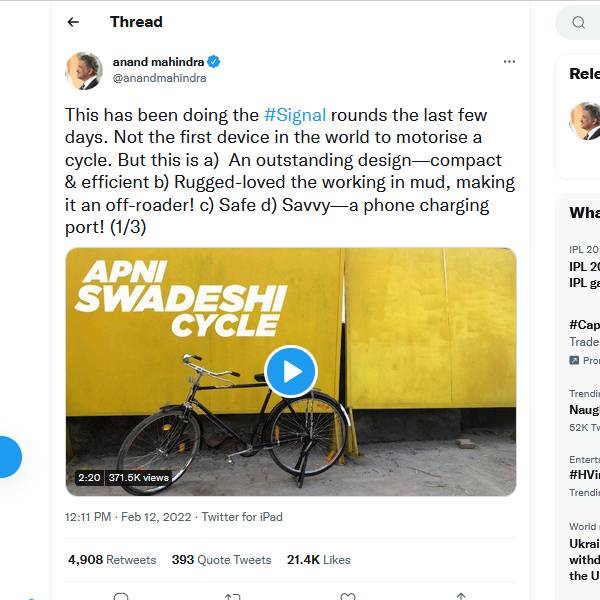Go back using the back arrow
This screenshot has width=600, height=600.
tap(73, 22)
